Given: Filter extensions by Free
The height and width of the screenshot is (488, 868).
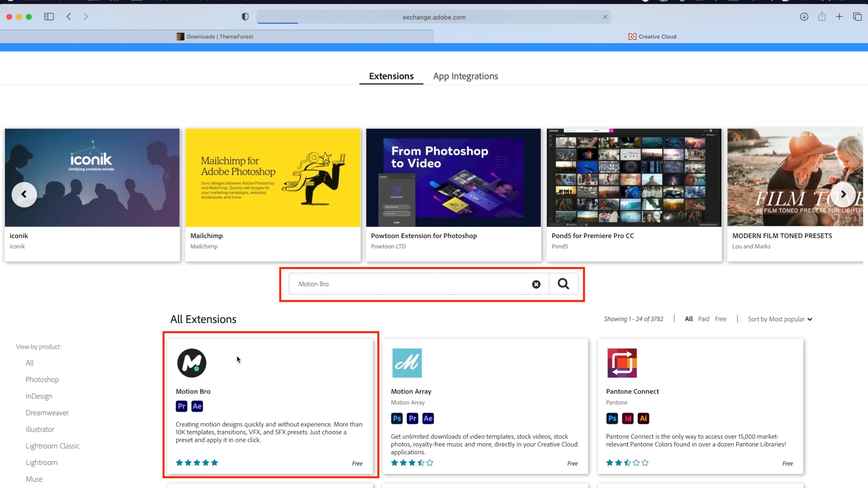Looking at the screenshot, I should (x=721, y=319).
